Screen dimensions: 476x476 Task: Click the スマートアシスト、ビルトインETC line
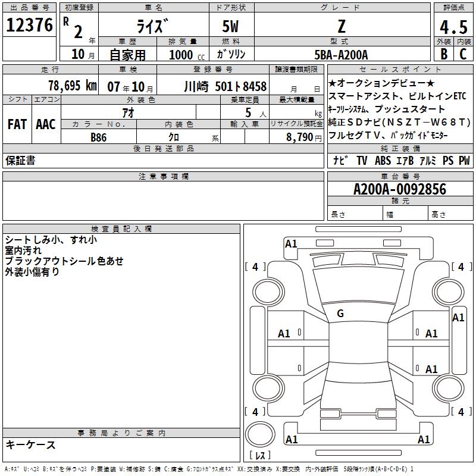[397, 96]
